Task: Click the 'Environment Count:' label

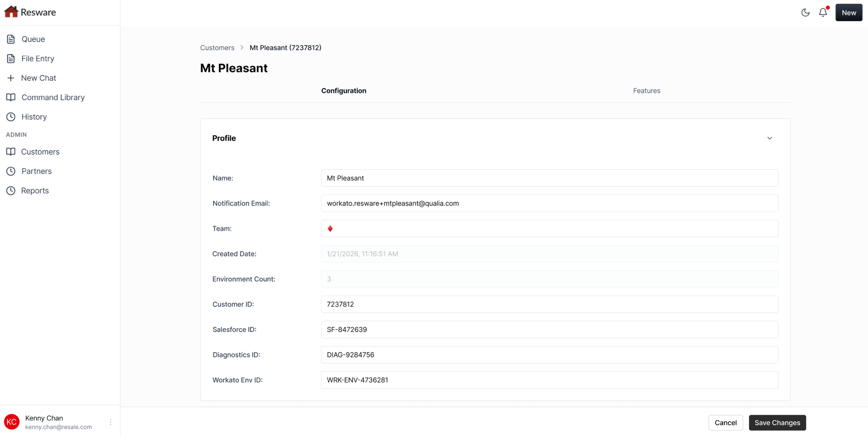Action: click(x=244, y=279)
